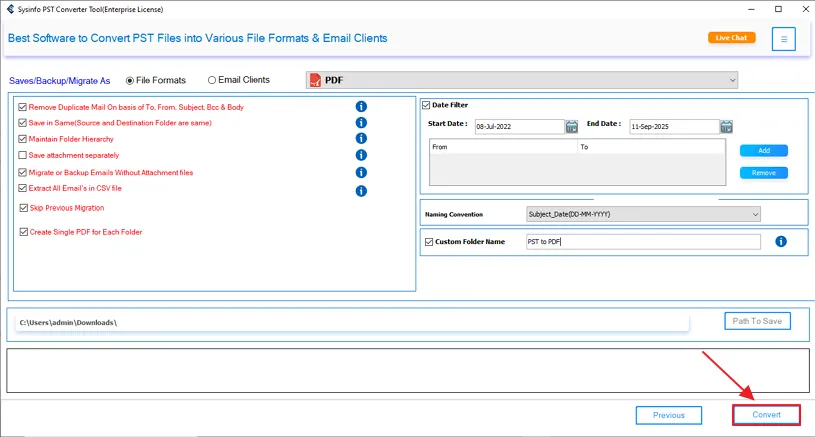Open the hamburger menu at top right
This screenshot has height=437, width=815.
pyautogui.click(x=784, y=39)
